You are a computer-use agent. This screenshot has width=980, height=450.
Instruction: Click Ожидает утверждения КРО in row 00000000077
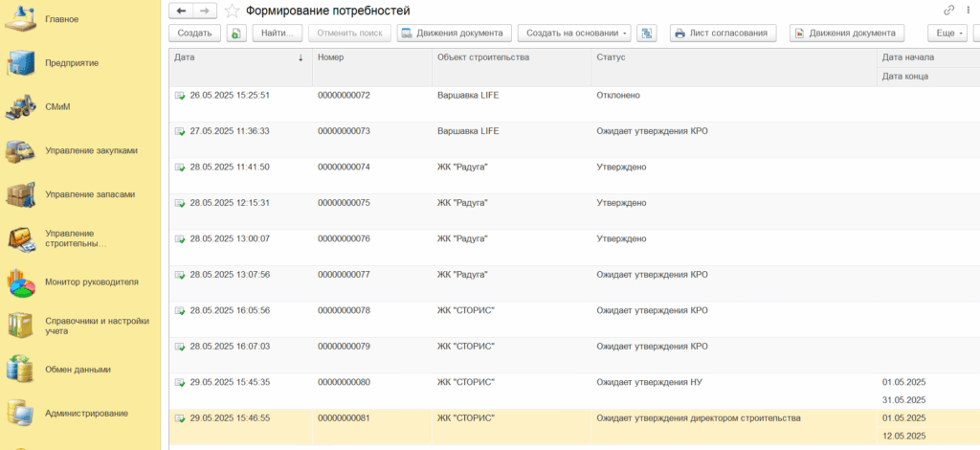(x=653, y=275)
